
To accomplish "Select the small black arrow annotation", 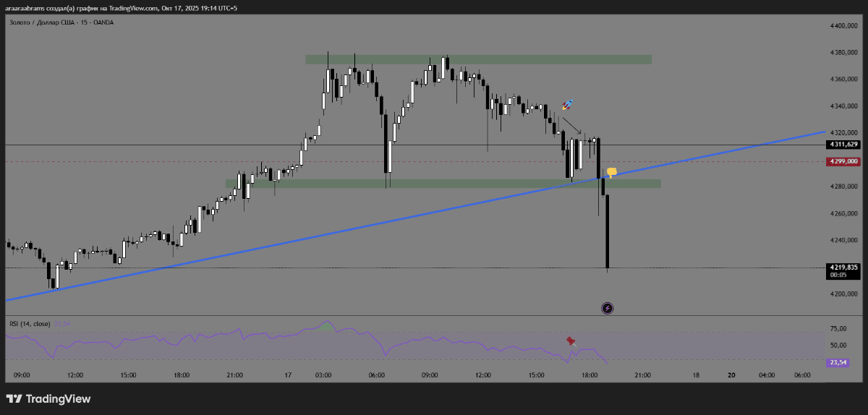I will [571, 126].
